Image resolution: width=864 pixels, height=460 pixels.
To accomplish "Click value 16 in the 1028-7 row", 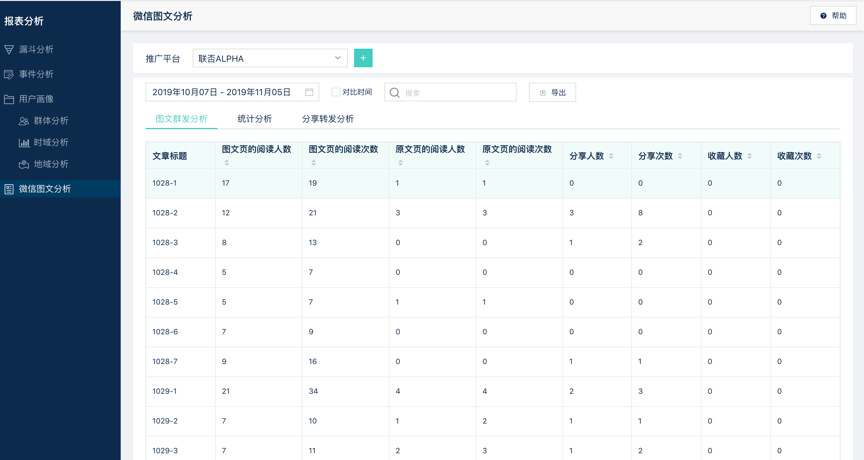I will [312, 361].
